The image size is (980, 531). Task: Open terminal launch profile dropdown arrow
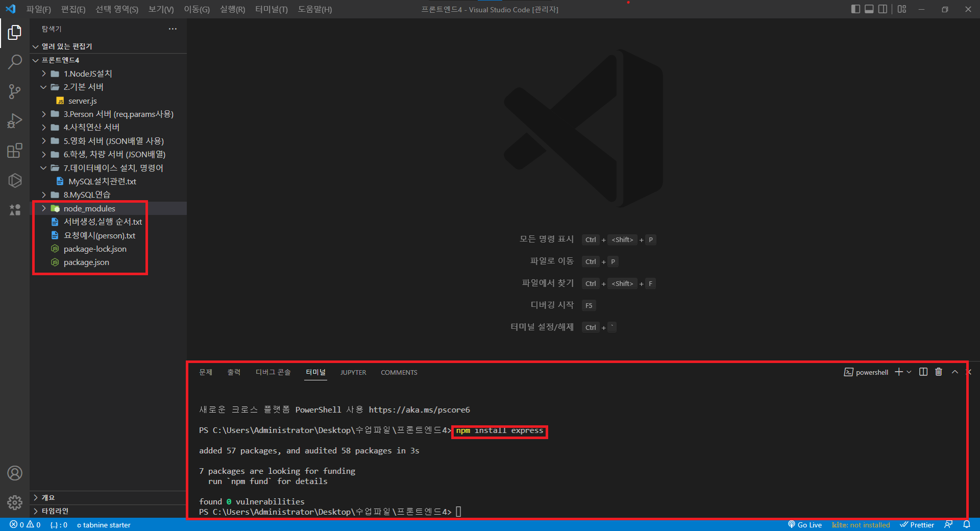click(x=909, y=372)
